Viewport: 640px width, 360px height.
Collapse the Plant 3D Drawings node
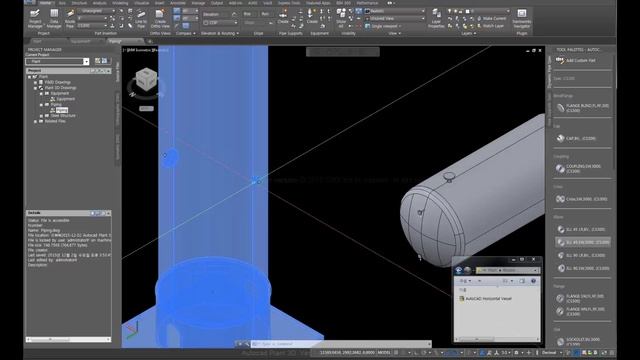[35, 88]
